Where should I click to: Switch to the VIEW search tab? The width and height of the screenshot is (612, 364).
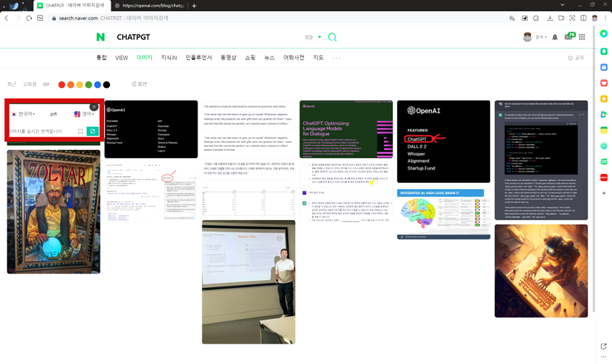point(121,58)
